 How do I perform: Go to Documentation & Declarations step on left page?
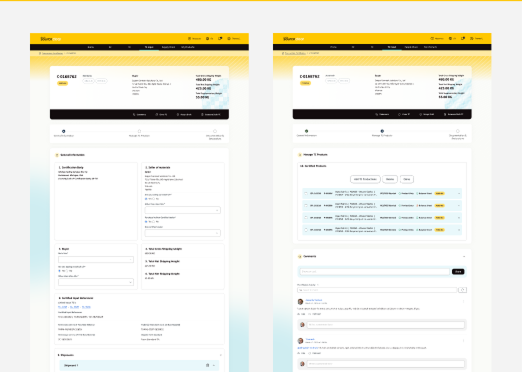[x=215, y=135]
